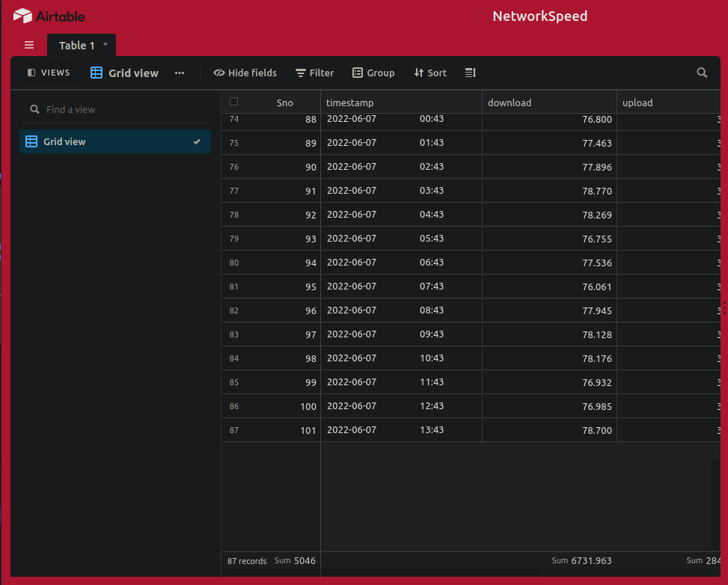This screenshot has height=585, width=728.
Task: Expand the Table 1 dropdown arrow
Action: pos(105,45)
